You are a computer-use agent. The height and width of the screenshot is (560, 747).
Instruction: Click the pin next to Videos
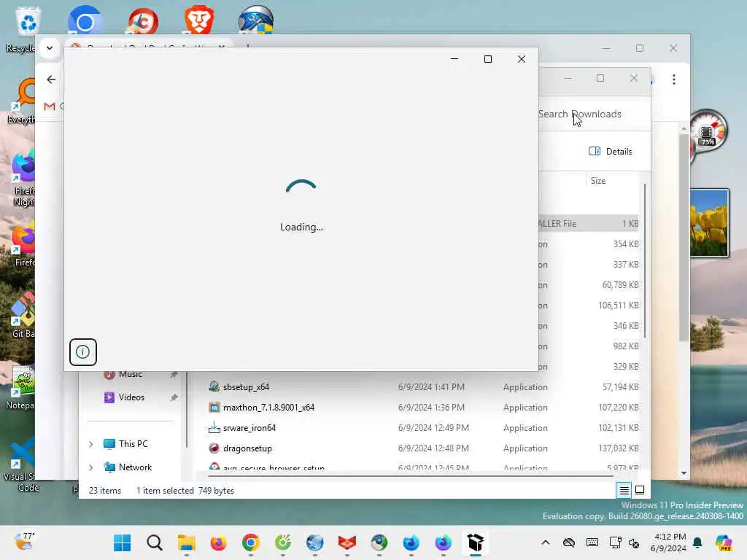click(x=174, y=397)
